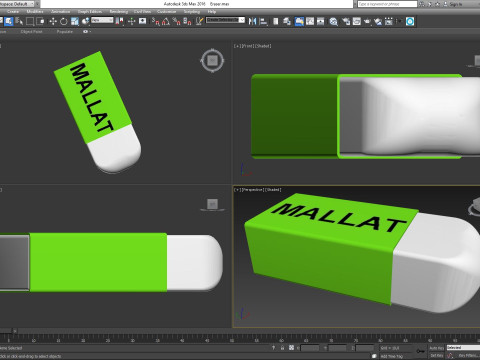
Task: Open the Selected key filter dropdown
Action: click(x=463, y=348)
